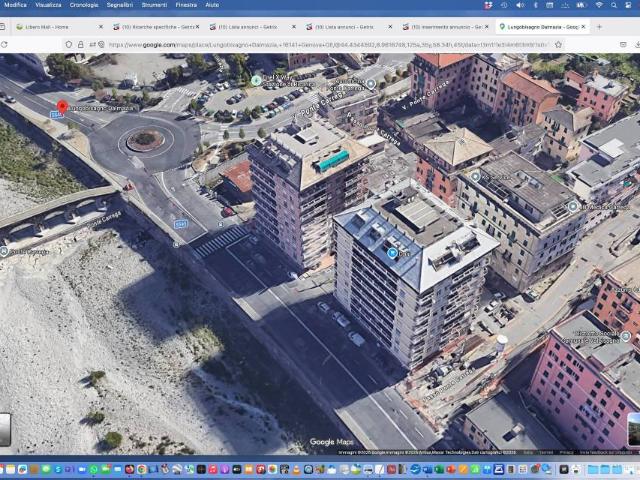Click the green park marker near the parking lot
The image size is (640, 480).
pos(256,80)
